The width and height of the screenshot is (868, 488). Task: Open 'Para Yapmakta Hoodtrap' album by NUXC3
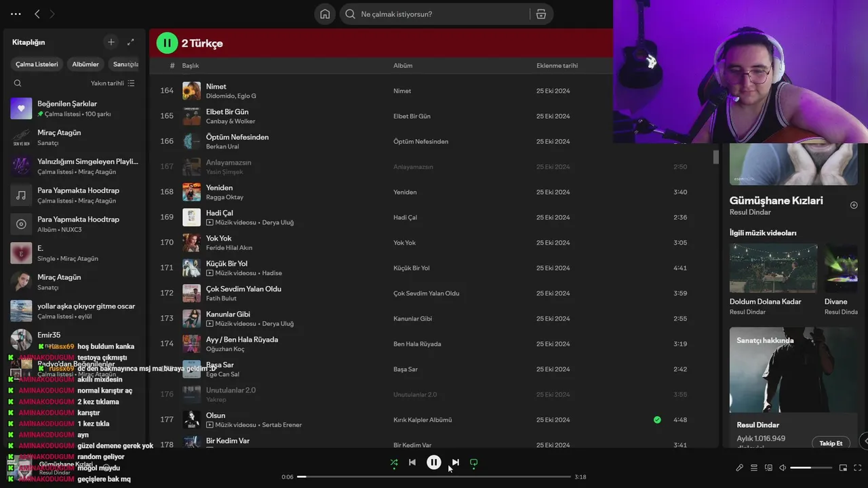click(x=75, y=224)
